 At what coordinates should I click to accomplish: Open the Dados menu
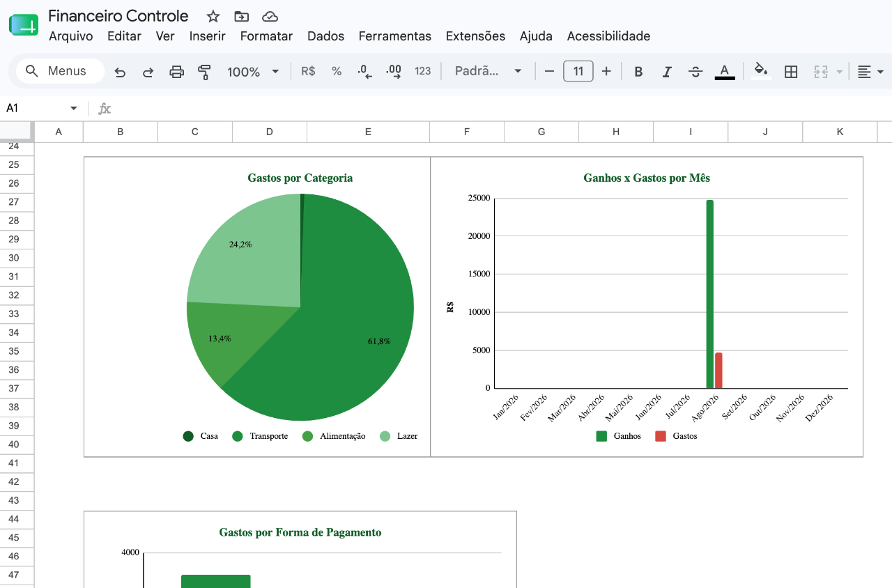pyautogui.click(x=325, y=36)
